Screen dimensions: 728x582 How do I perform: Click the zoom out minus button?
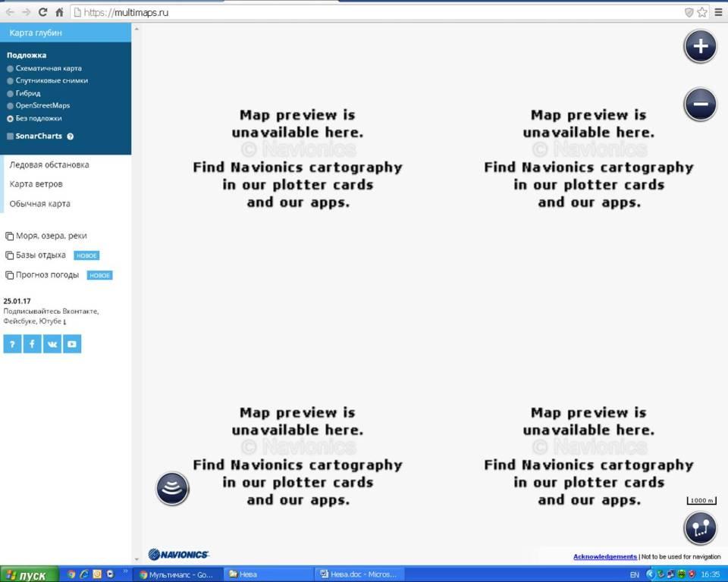(700, 104)
